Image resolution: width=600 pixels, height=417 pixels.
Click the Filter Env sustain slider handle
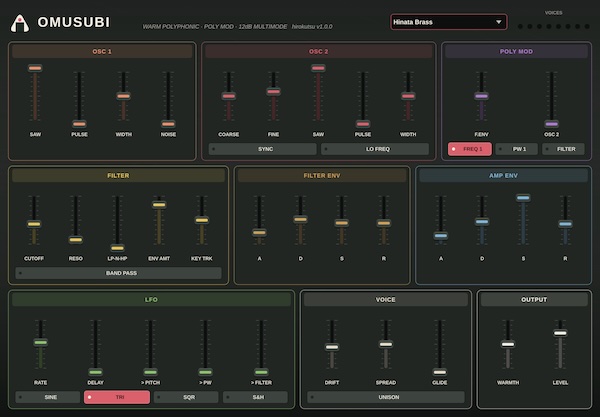pyautogui.click(x=341, y=223)
